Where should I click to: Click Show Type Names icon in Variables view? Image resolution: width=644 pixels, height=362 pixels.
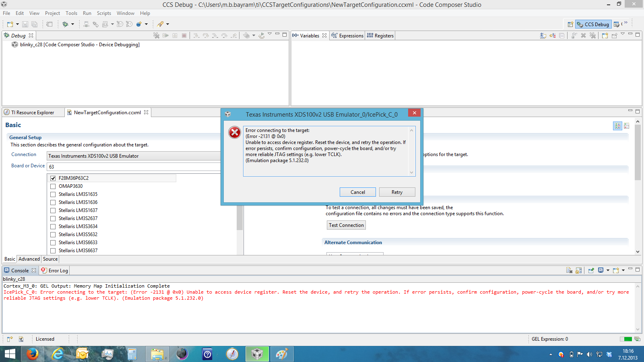pos(543,35)
